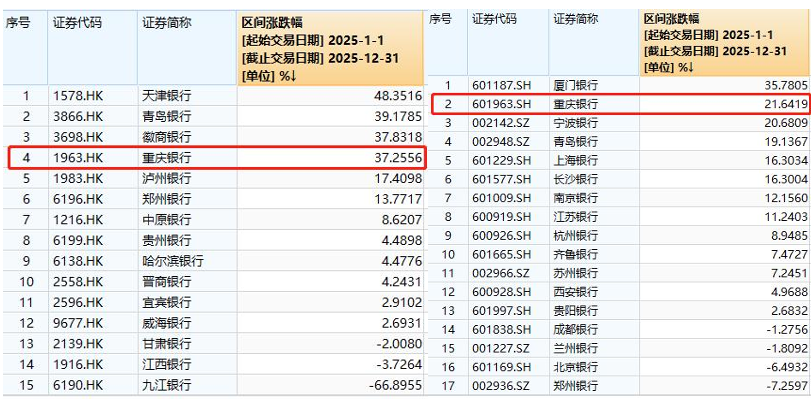The height and width of the screenshot is (399, 811).
Task: Select 长沙银行 name cell
Action: tap(576, 180)
